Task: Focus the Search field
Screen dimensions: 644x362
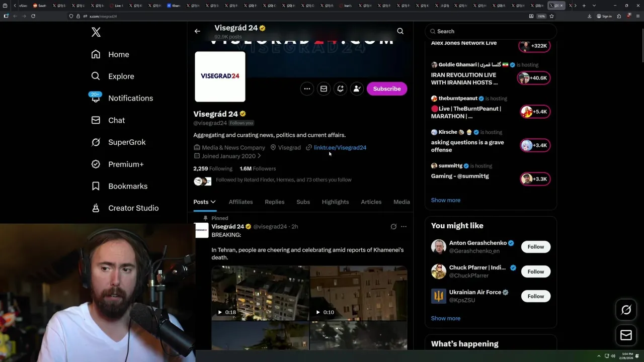Action: (491, 31)
